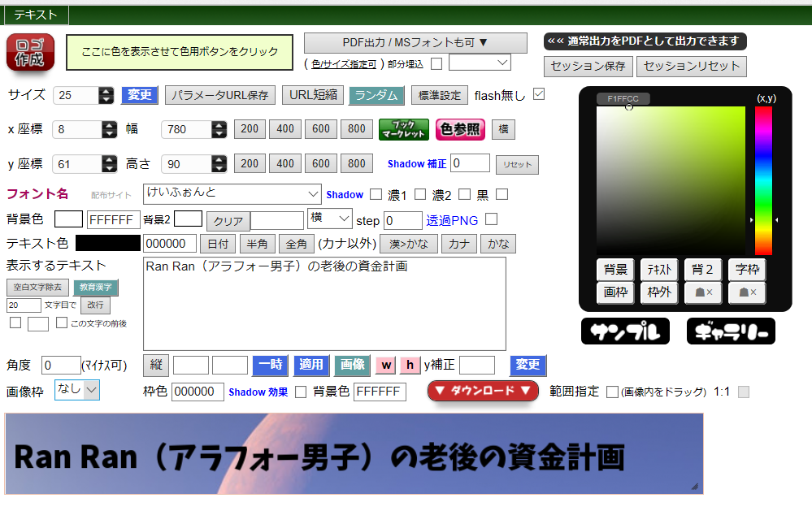The image size is (812, 511).
Task: Click the 教育漢字 button
Action: [96, 288]
